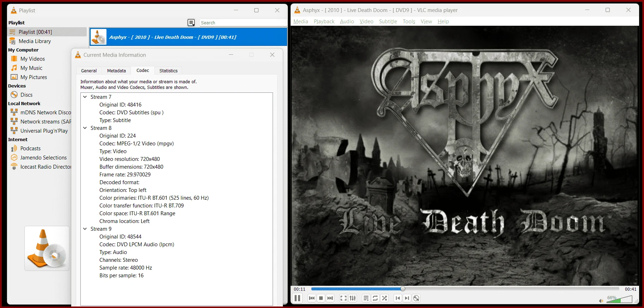Select Universal Plug'n'Play item
644x308 pixels.
pyautogui.click(x=40, y=131)
